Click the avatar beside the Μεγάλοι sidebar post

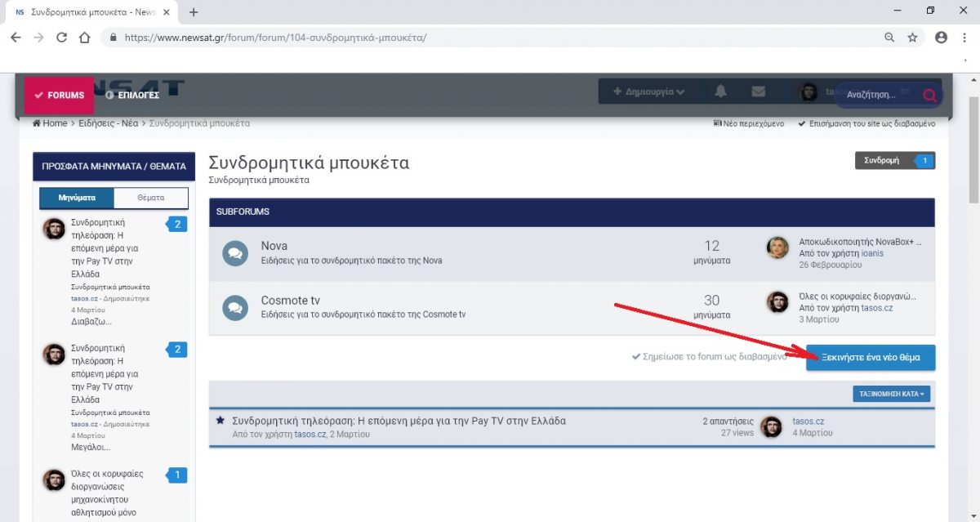pos(54,355)
